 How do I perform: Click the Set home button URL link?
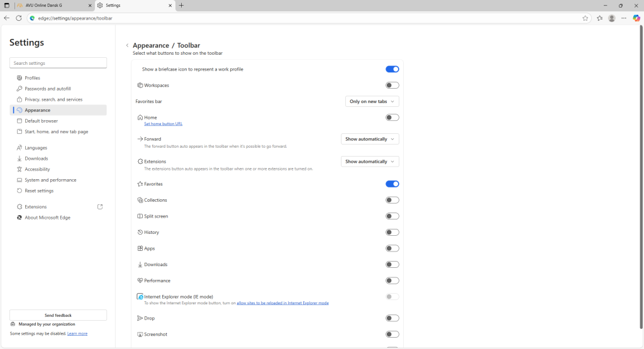(163, 124)
